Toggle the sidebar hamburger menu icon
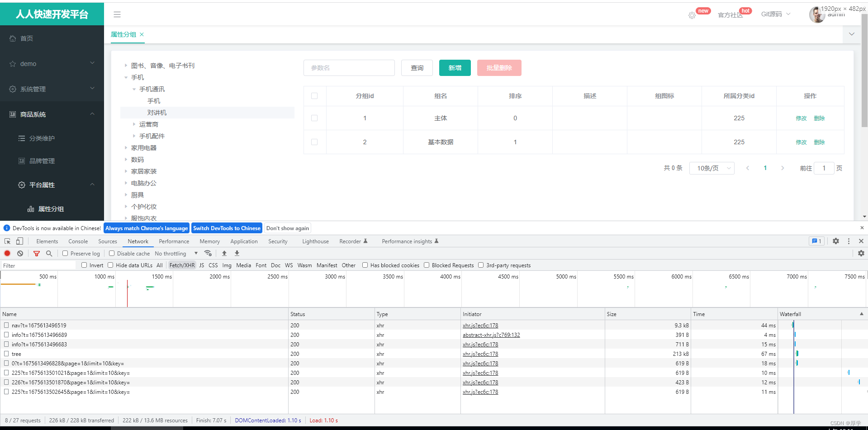 pos(117,14)
